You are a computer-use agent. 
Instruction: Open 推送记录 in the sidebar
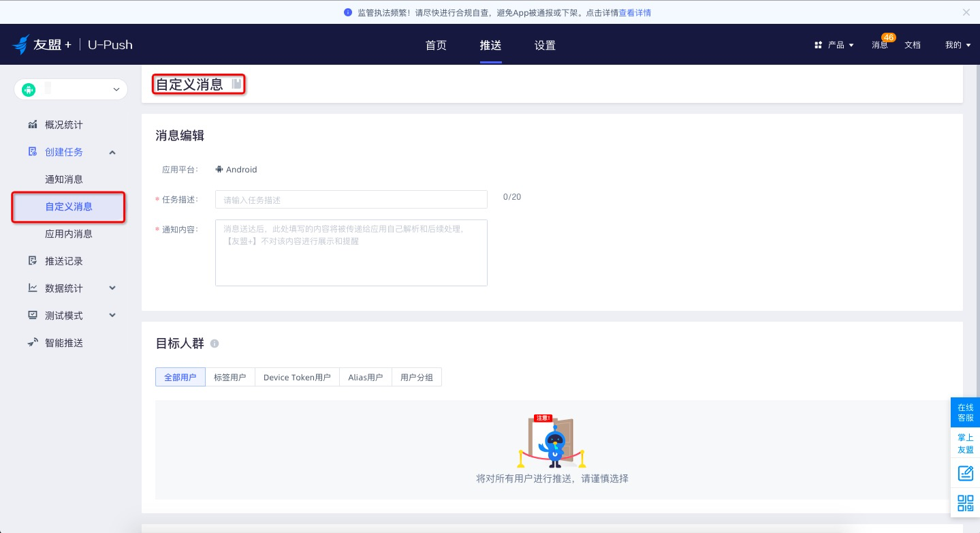pyautogui.click(x=64, y=261)
